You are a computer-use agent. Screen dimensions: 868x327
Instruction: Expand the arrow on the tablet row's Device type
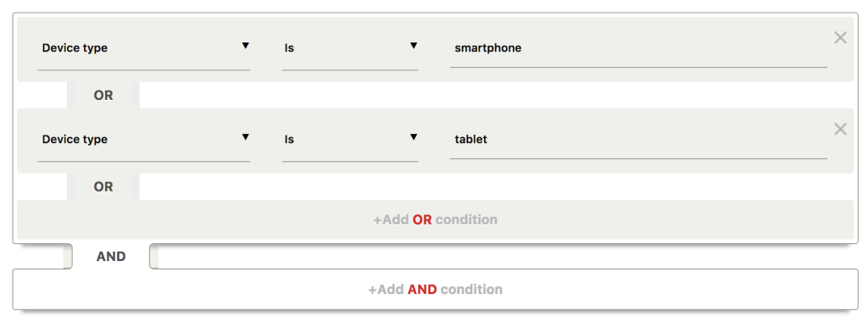[x=245, y=137]
